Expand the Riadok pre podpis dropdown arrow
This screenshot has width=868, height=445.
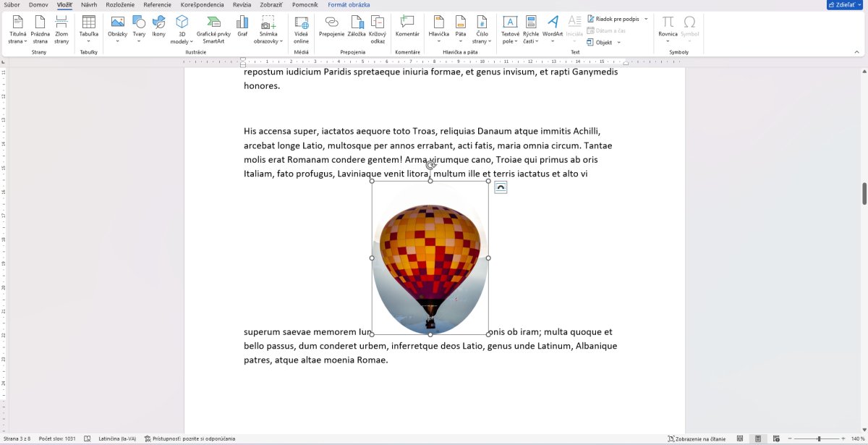pos(646,19)
